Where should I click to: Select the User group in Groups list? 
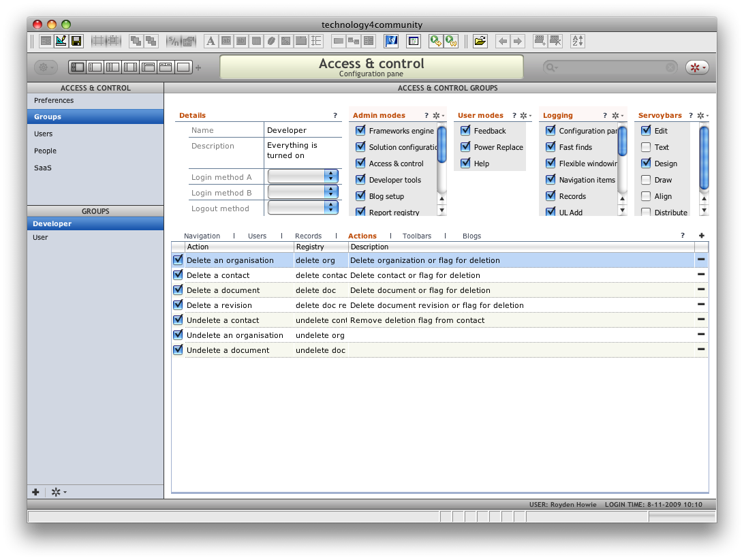[40, 237]
